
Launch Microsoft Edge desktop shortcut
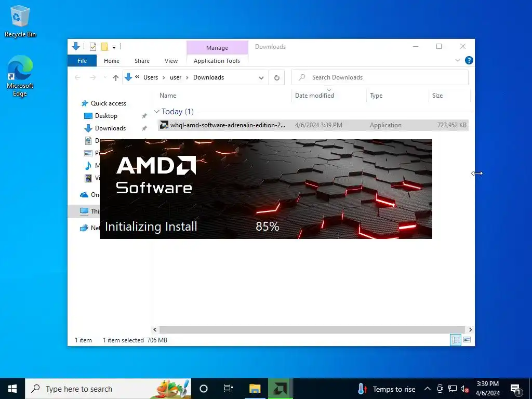[20, 76]
